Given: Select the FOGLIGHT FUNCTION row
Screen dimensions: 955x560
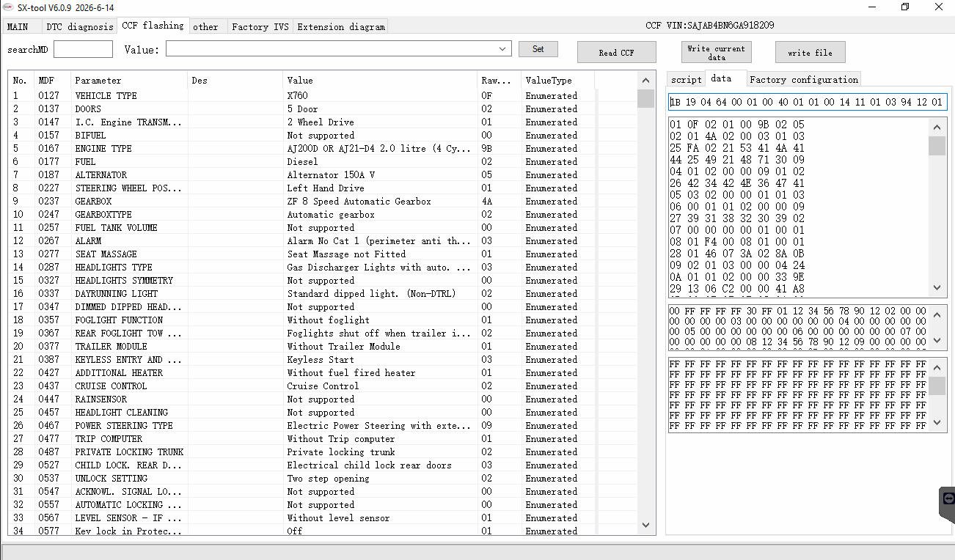Looking at the screenshot, I should point(323,320).
